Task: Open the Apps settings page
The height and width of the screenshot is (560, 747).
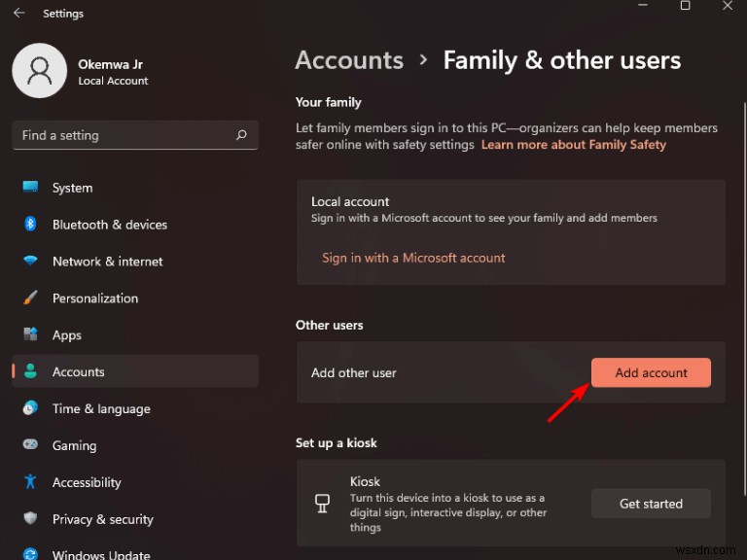Action: point(135,334)
